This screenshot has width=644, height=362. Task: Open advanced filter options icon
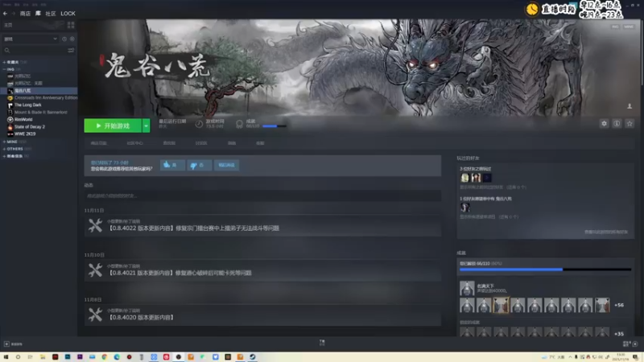(71, 50)
